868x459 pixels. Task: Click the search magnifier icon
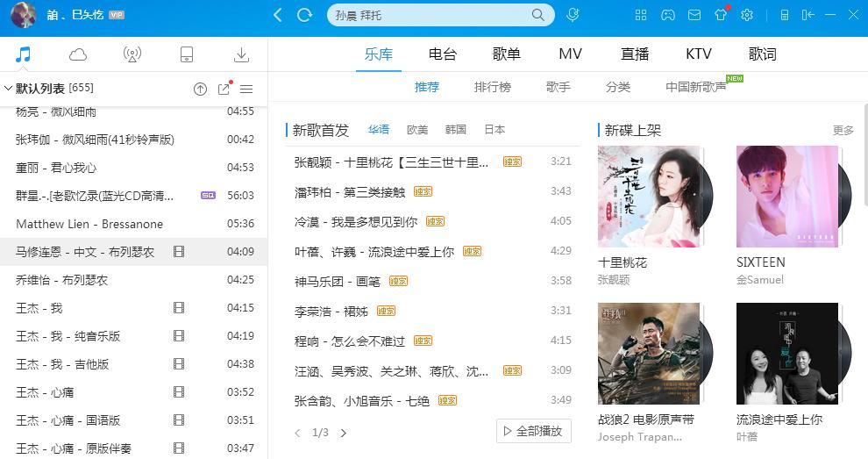(538, 15)
